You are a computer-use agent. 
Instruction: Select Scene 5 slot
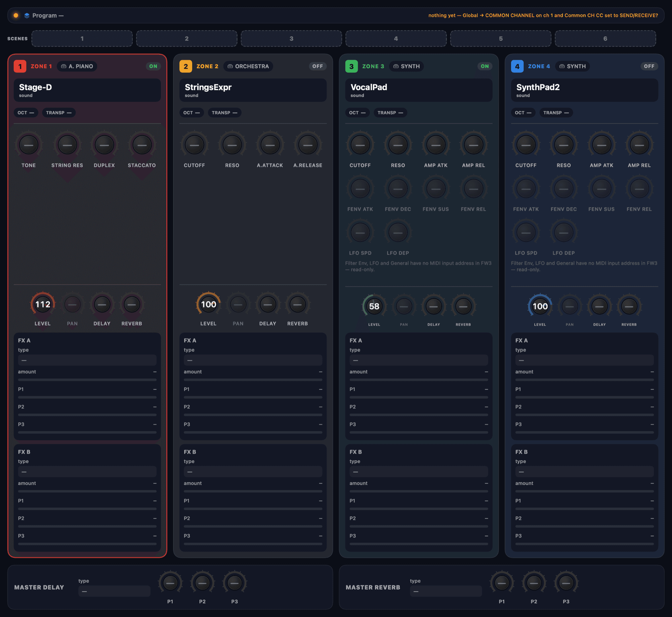501,38
